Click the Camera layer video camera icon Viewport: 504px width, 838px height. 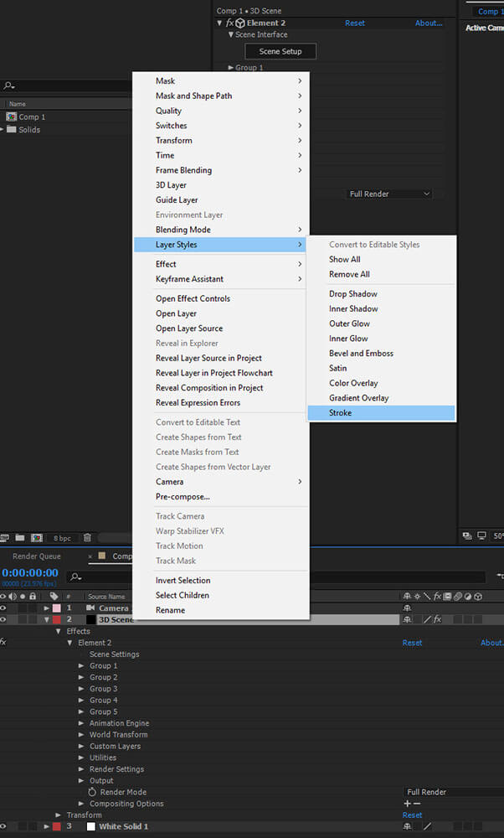tap(90, 608)
